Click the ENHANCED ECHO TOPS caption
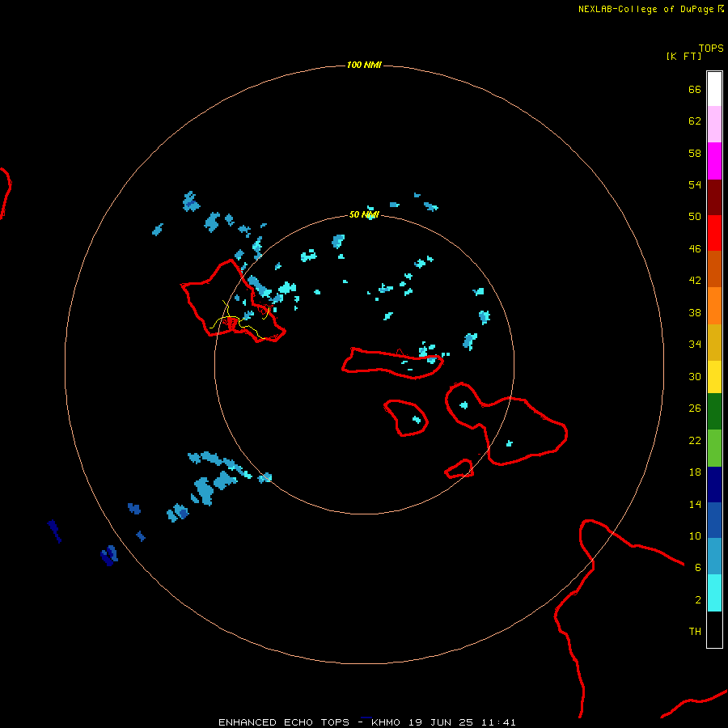The width and height of the screenshot is (728, 728). 283,722
